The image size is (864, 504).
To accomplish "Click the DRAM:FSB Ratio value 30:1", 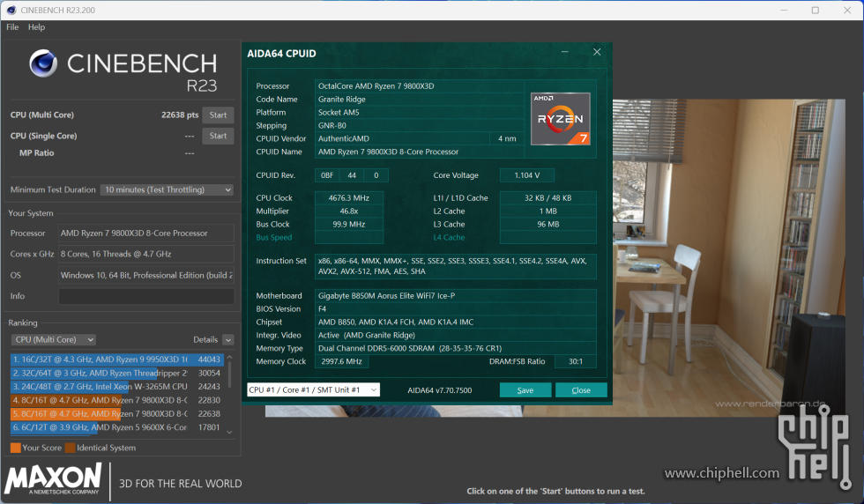I will [575, 361].
